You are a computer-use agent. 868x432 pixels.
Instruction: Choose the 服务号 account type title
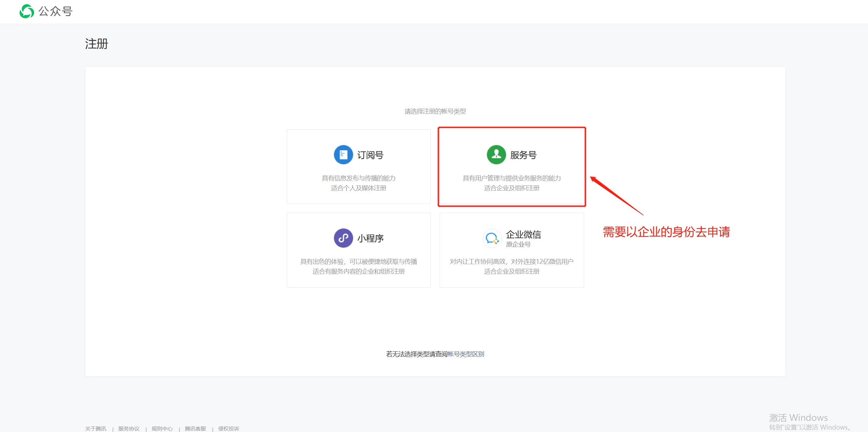tap(523, 155)
